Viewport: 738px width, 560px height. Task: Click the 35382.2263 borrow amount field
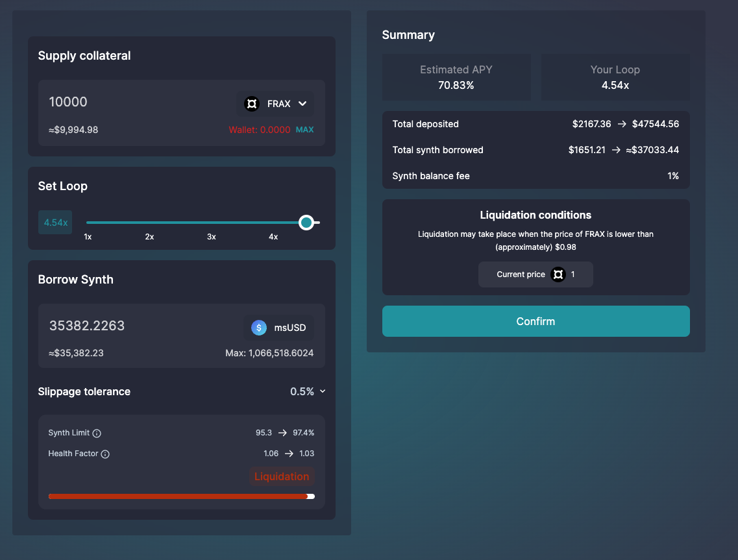click(87, 326)
